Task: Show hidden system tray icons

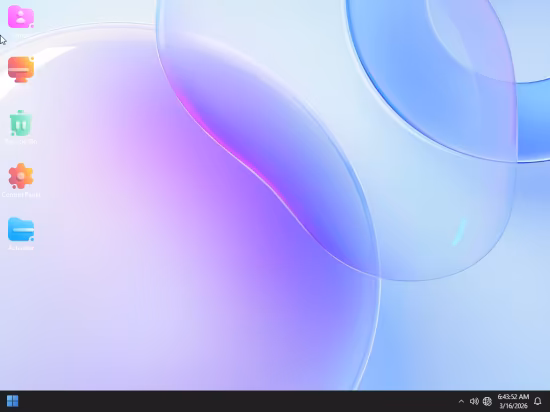Action: [x=461, y=401]
